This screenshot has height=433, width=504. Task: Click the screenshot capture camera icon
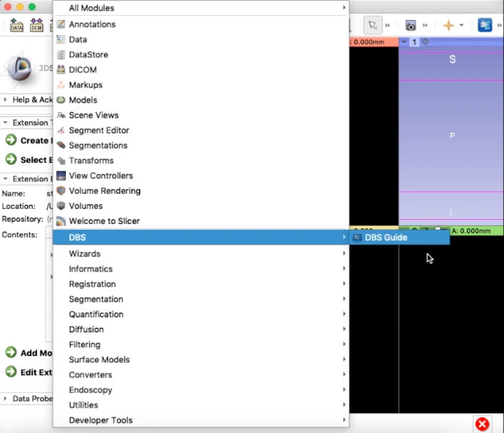(410, 26)
